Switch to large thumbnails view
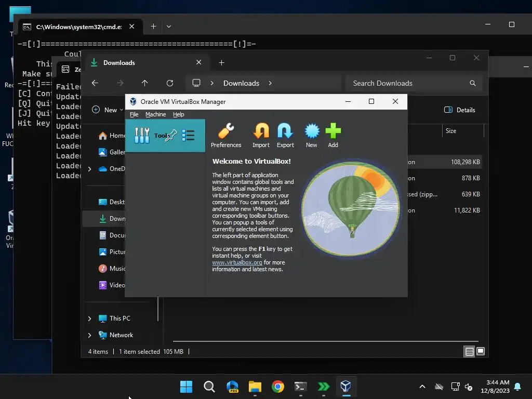The height and width of the screenshot is (399, 532). 481,351
